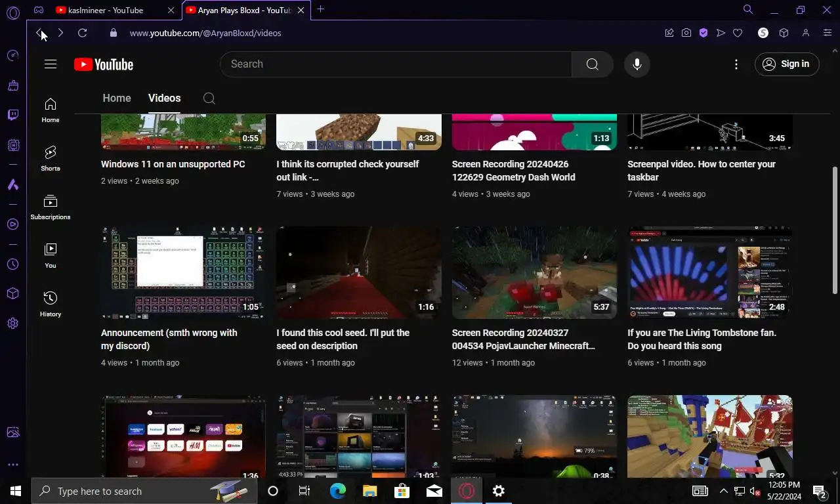This screenshot has height=504, width=840.
Task: Open Subscriptions in YouTube sidebar
Action: [x=51, y=207]
